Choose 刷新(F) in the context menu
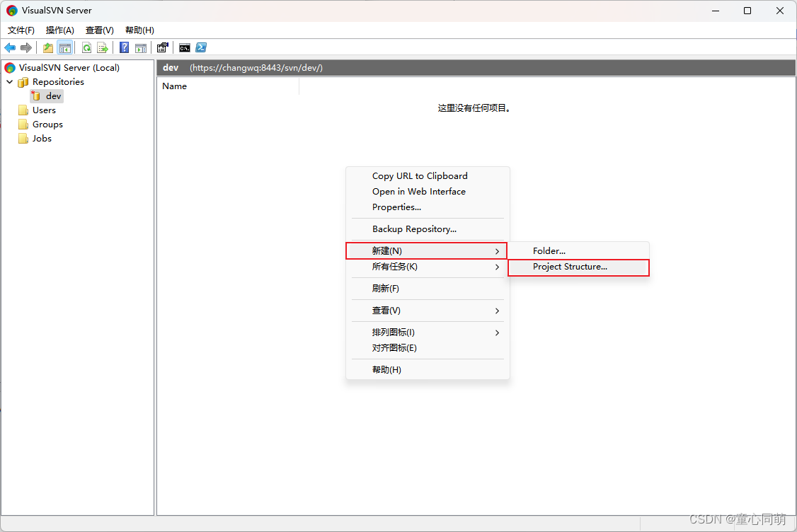Image resolution: width=797 pixels, height=532 pixels. (x=428, y=289)
